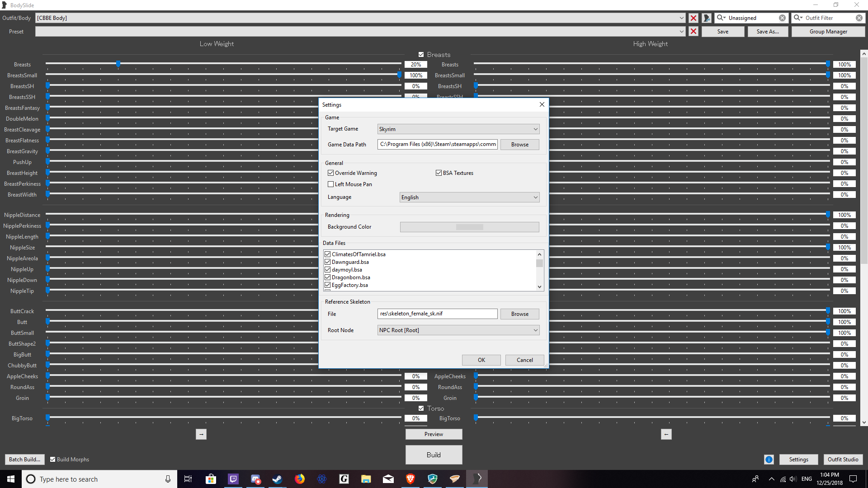The image size is (868, 488).
Task: Open Batch Build dialog
Action: [x=24, y=460]
